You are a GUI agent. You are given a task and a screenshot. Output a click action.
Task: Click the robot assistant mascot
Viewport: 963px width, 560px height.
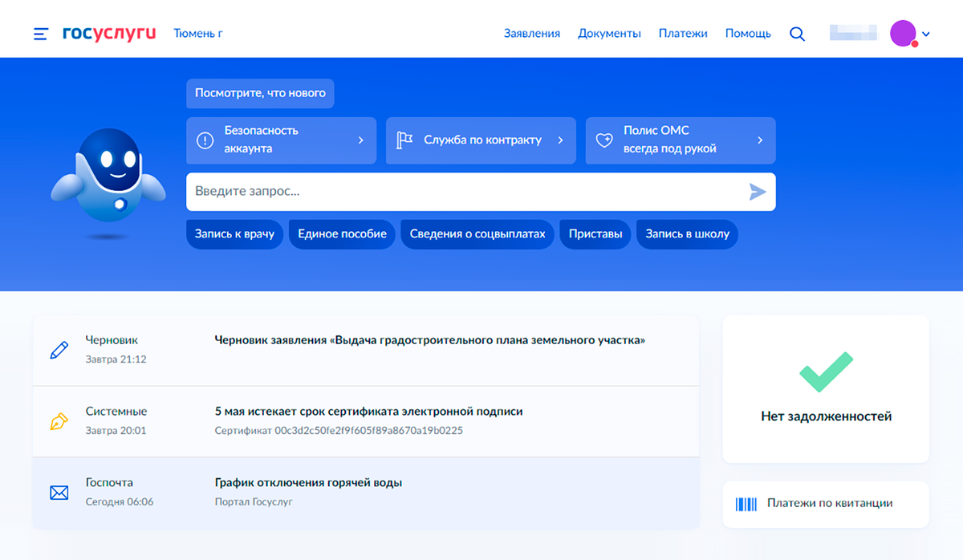[x=108, y=183]
